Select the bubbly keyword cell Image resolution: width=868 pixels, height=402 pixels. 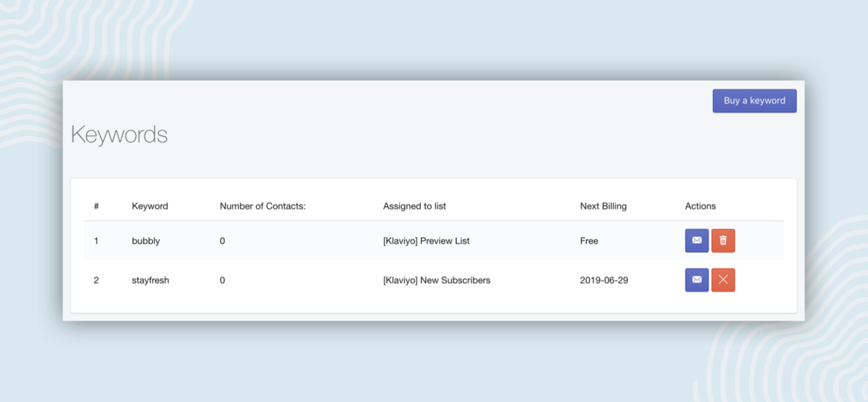click(x=146, y=241)
